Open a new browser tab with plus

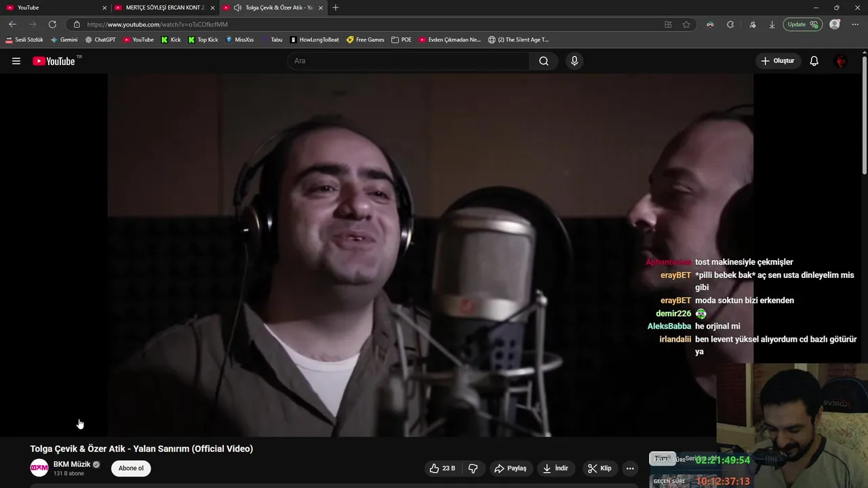(336, 7)
